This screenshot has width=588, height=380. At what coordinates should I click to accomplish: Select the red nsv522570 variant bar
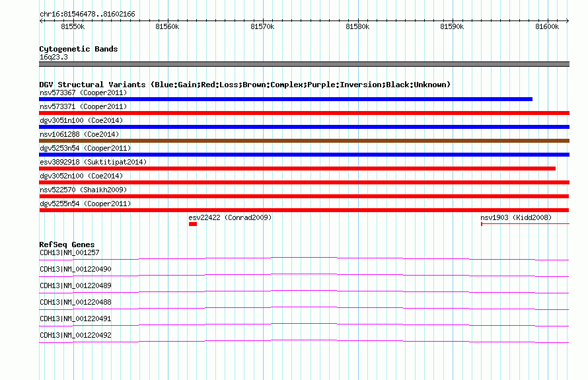(304, 196)
